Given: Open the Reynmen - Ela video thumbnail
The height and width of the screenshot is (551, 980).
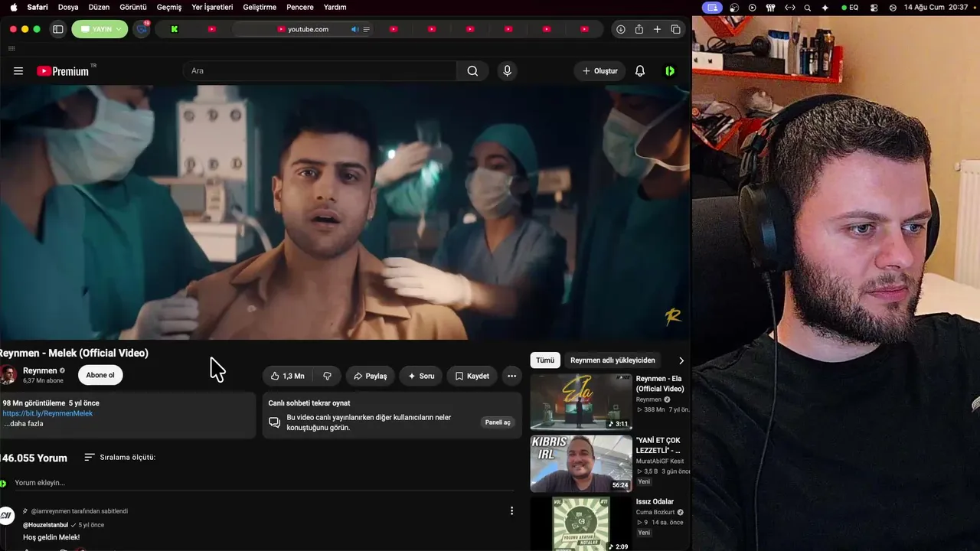Looking at the screenshot, I should coord(581,402).
